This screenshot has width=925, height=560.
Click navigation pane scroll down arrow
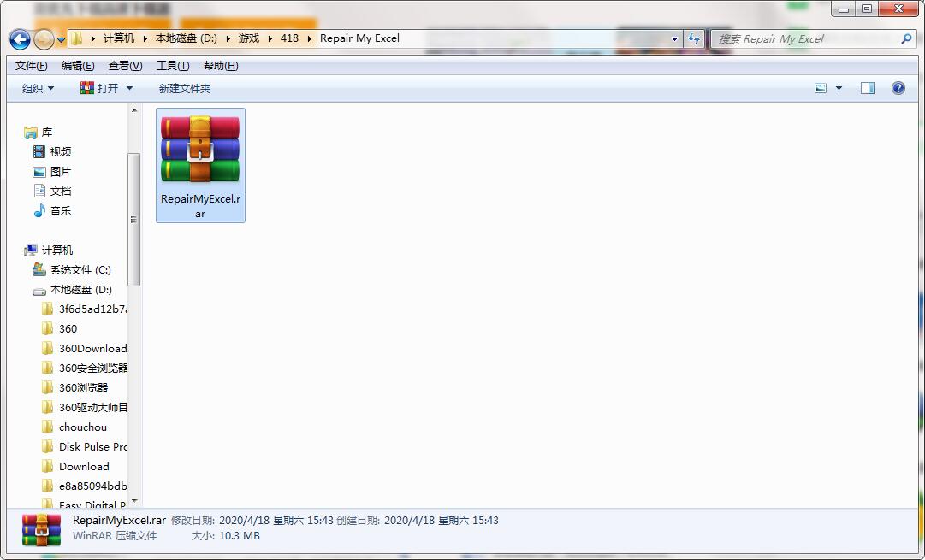click(134, 501)
